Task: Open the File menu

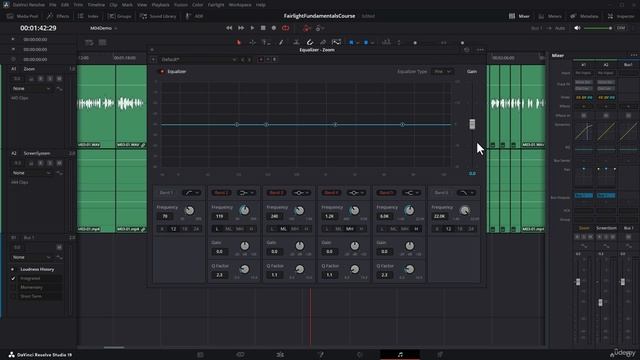Action: click(x=53, y=5)
